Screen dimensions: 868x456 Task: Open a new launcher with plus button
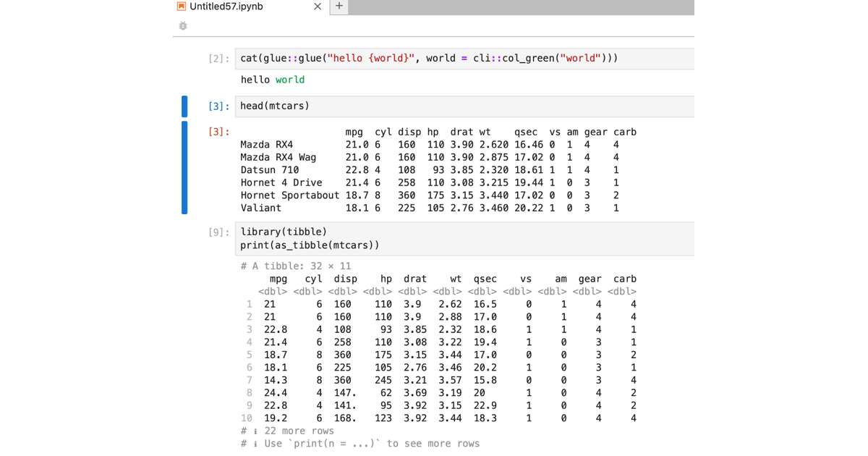coord(339,7)
